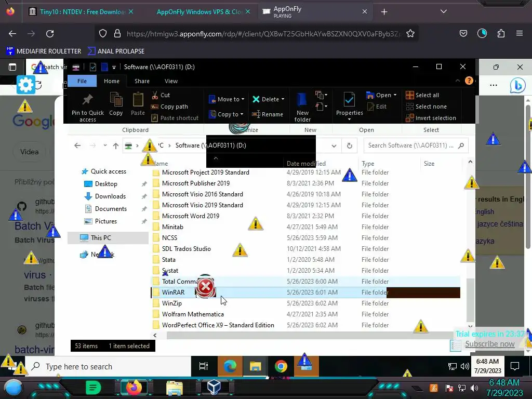Click the Explorer refresh button
Screen dimensions: 532x399
click(x=349, y=145)
